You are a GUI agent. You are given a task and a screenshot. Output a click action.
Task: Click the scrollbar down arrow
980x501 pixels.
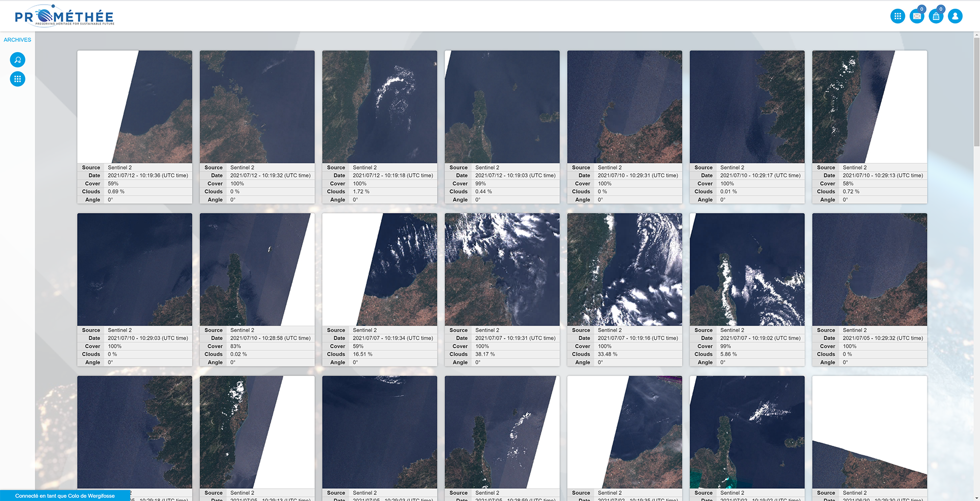(976, 498)
